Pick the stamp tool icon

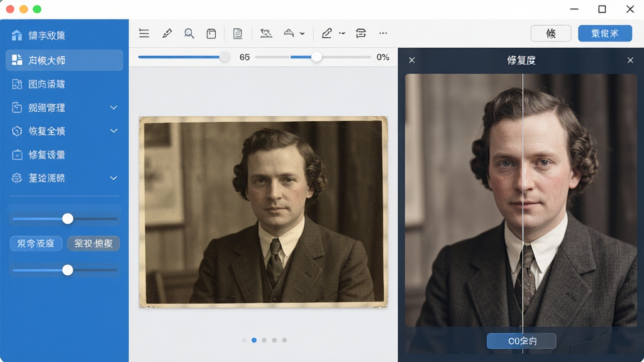coord(266,33)
